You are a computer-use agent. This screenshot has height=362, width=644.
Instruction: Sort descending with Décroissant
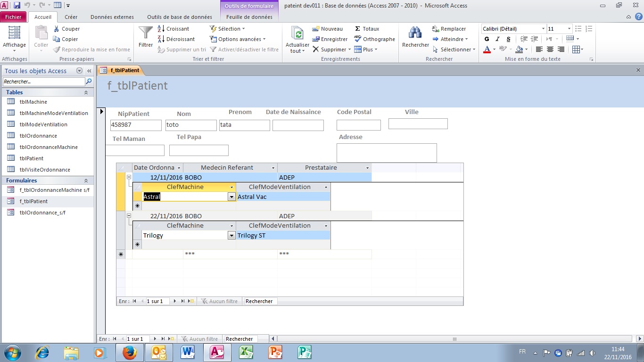176,39
